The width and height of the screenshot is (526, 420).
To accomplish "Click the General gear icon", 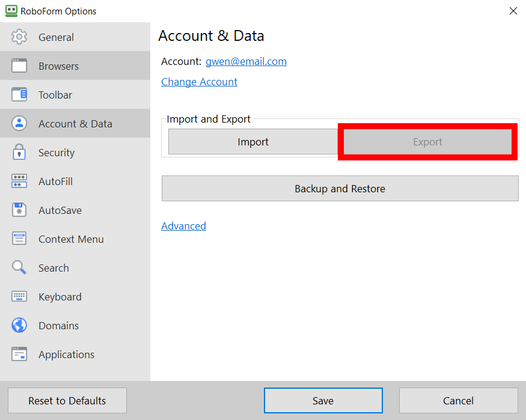I will [19, 37].
